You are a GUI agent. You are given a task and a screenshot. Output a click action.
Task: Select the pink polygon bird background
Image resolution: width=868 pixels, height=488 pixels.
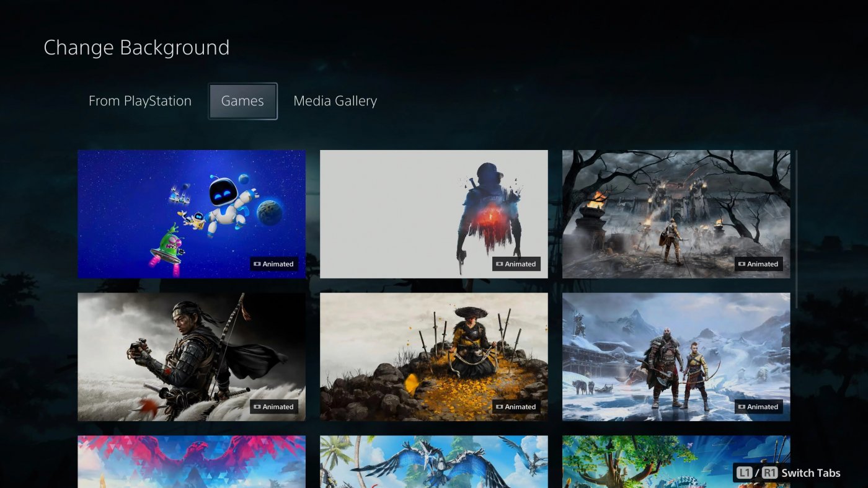point(192,461)
